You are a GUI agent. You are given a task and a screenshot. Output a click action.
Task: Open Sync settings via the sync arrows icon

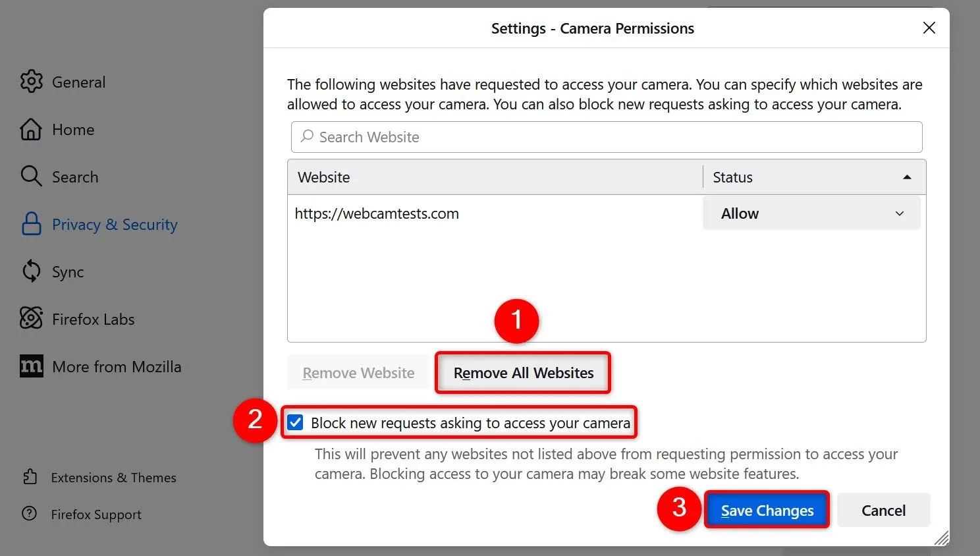pos(31,271)
